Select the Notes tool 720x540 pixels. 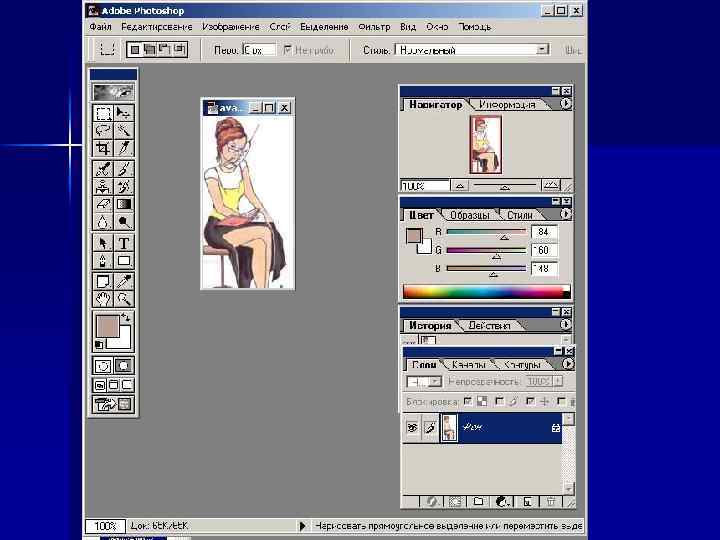point(103,281)
